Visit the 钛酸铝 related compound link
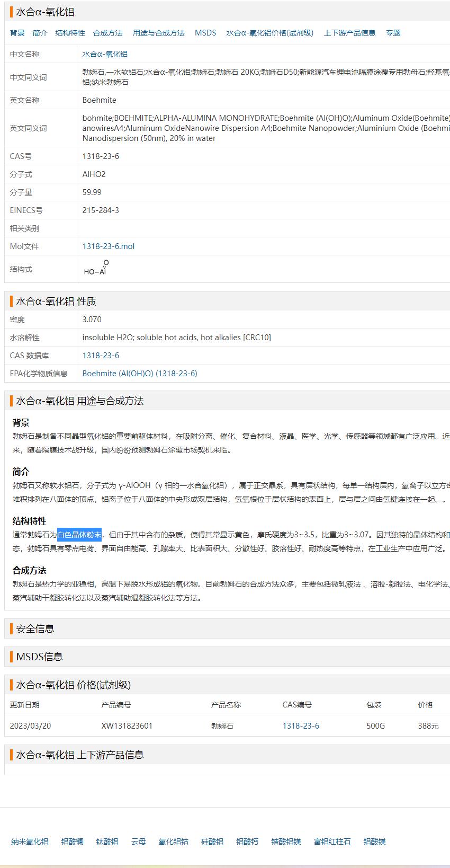Screen dimensions: 450x868 107,842
